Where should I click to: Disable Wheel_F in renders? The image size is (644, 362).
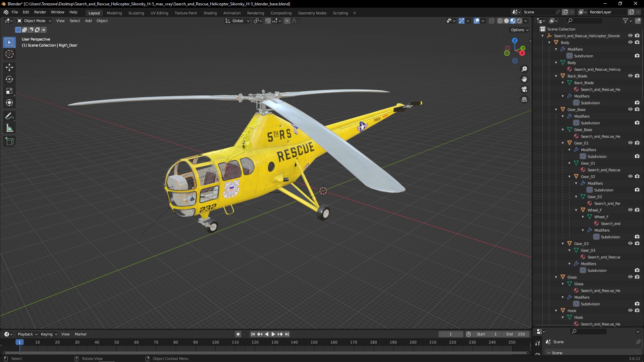point(637,210)
